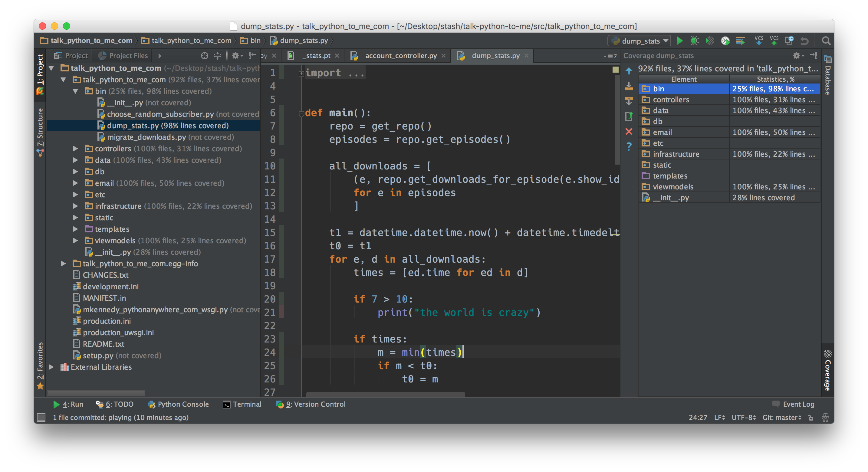
Task: Open setup.py in the project tree
Action: coord(98,356)
